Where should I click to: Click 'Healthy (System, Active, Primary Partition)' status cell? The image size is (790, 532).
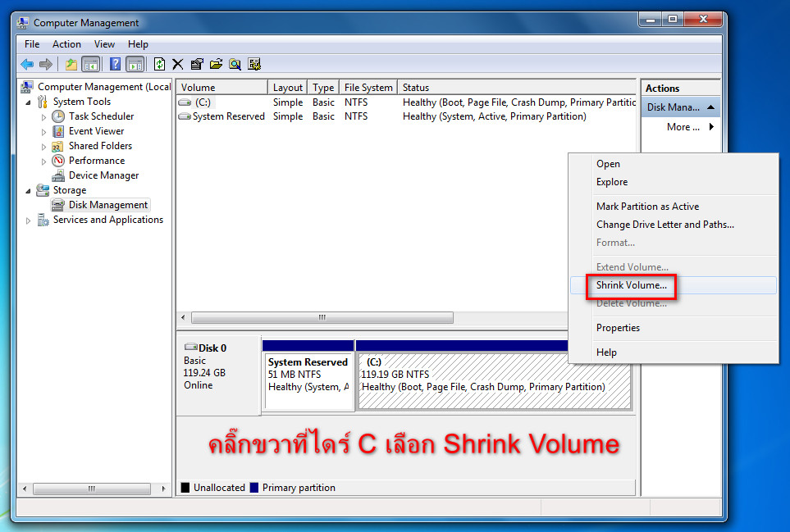click(494, 116)
